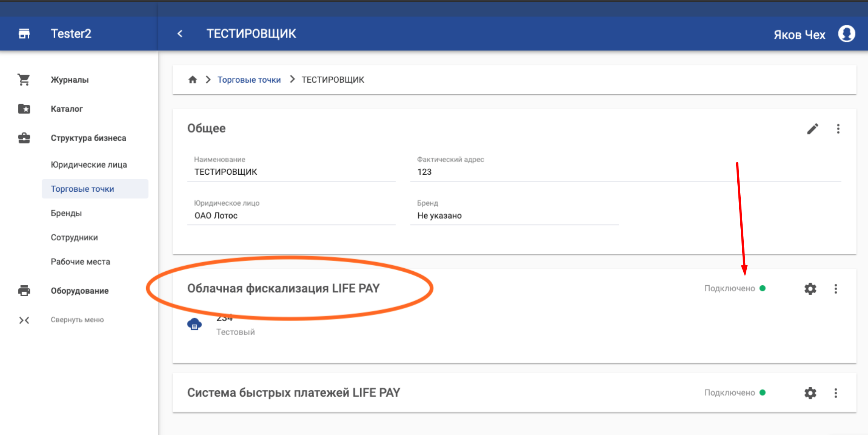The height and width of the screenshot is (435, 868).
Task: Click the cloud cash register icon
Action: click(x=194, y=324)
